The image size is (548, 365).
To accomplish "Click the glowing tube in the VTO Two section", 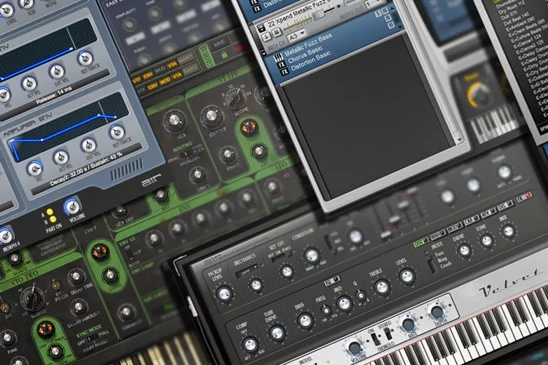I will click(x=46, y=329).
